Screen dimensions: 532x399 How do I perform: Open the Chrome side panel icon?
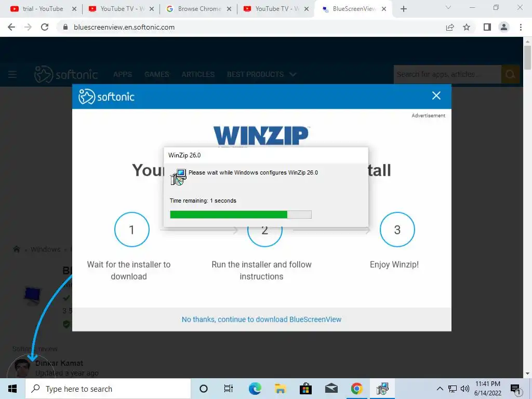(x=487, y=27)
